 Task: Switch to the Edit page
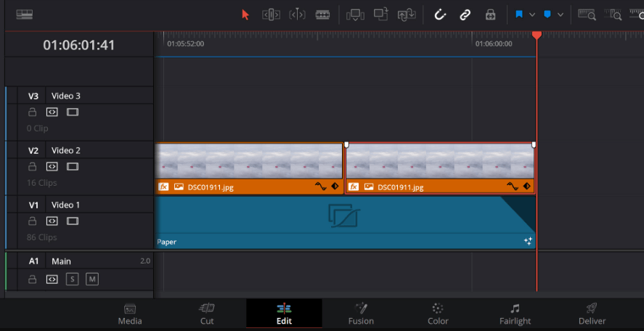click(x=284, y=314)
